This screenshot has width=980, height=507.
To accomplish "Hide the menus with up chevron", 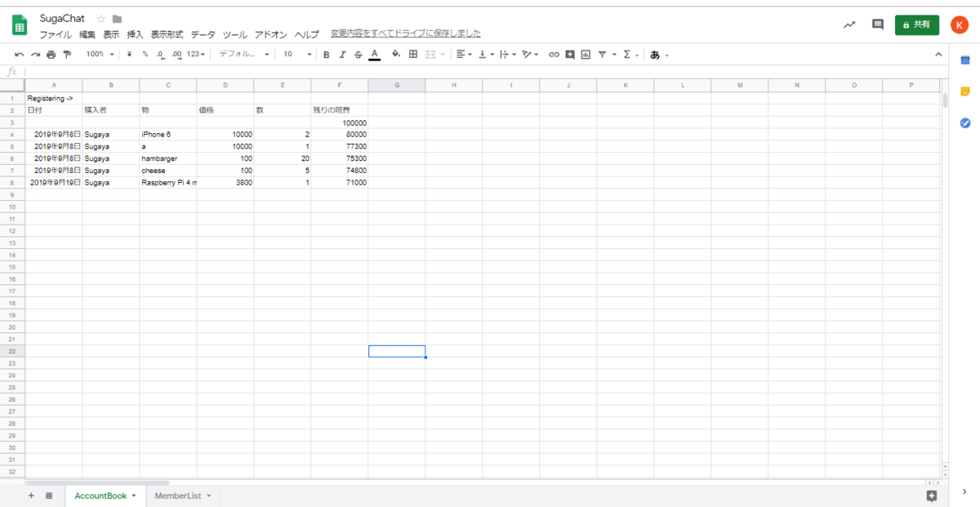I will [x=938, y=55].
